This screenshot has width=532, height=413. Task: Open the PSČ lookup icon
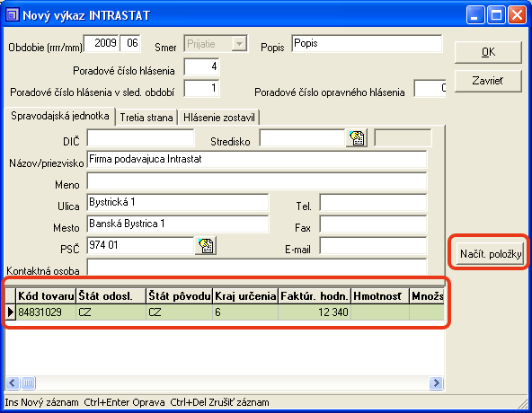point(206,245)
